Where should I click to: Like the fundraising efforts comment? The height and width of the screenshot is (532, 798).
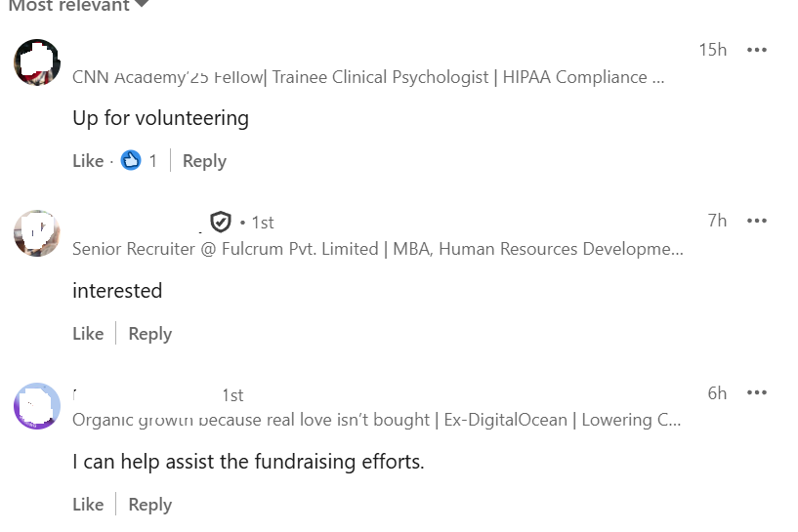[x=88, y=505]
